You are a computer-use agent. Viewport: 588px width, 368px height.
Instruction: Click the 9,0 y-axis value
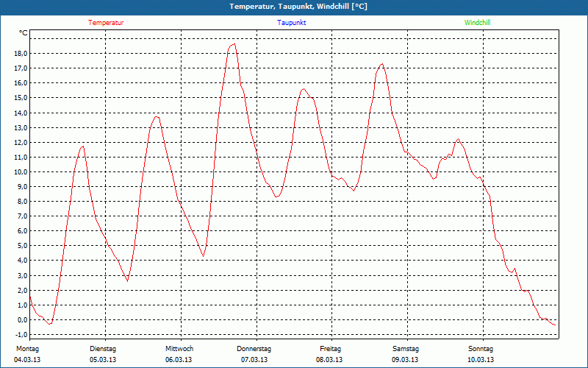pyautogui.click(x=22, y=187)
